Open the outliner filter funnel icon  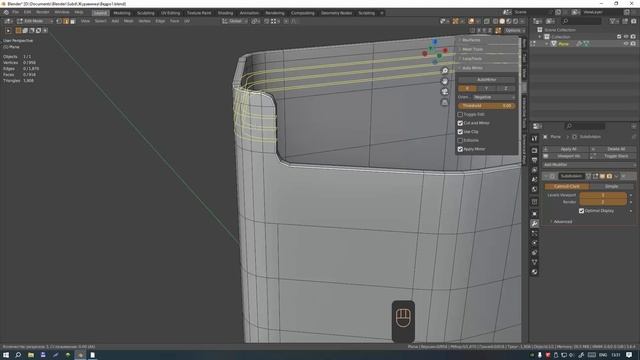point(613,21)
